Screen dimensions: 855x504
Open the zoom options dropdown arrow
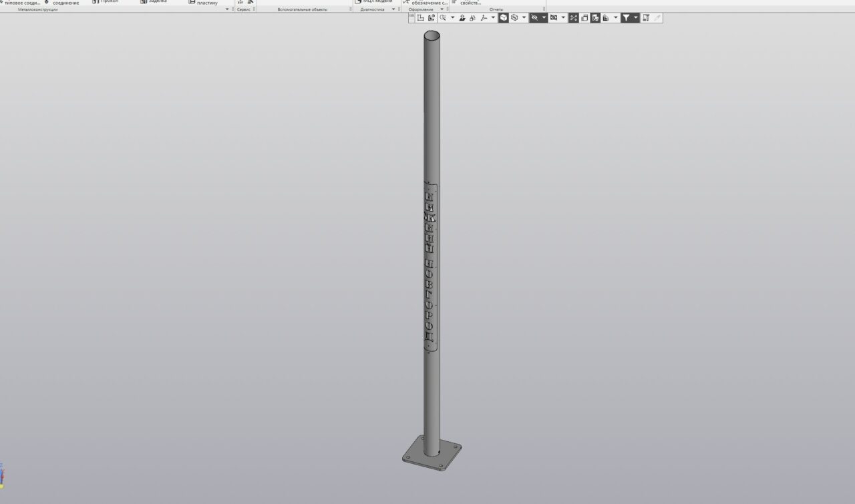coord(453,18)
